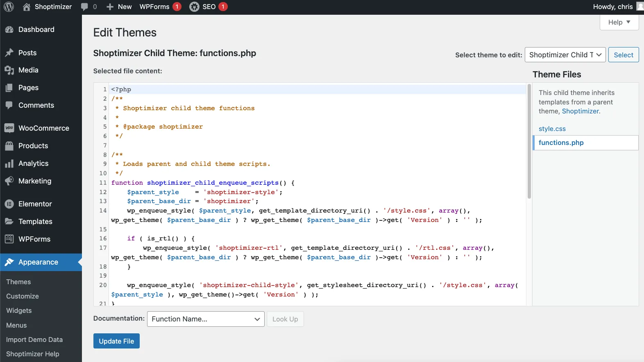Open the Shoptimizer parent theme link
This screenshot has height=362, width=644.
[580, 111]
